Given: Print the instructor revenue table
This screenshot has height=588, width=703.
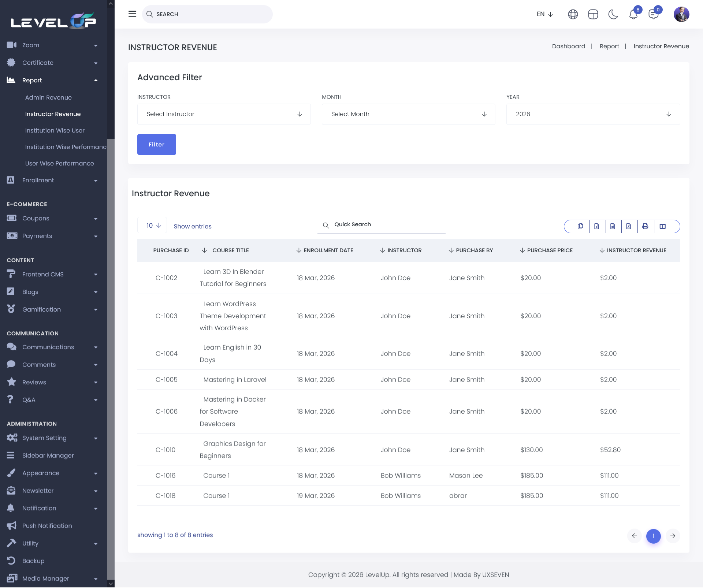Looking at the screenshot, I should 645,226.
